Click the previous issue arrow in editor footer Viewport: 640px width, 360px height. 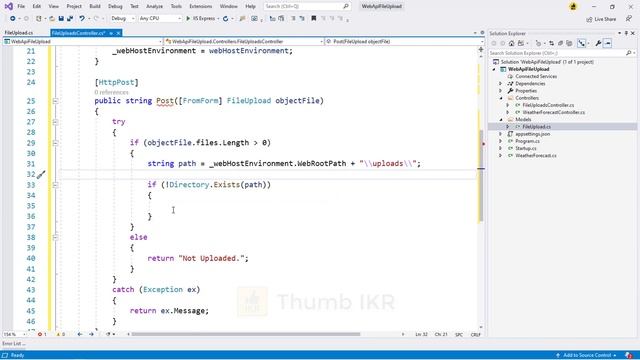[x=80, y=334]
